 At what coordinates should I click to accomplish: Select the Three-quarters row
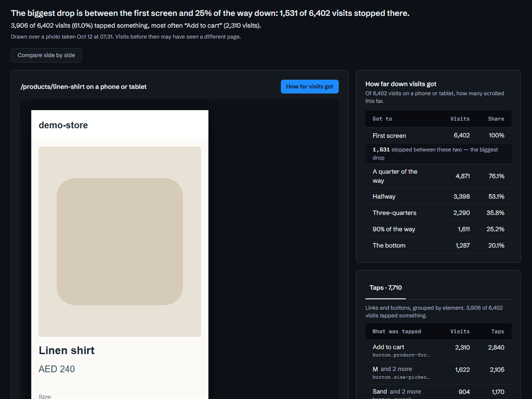coord(438,213)
